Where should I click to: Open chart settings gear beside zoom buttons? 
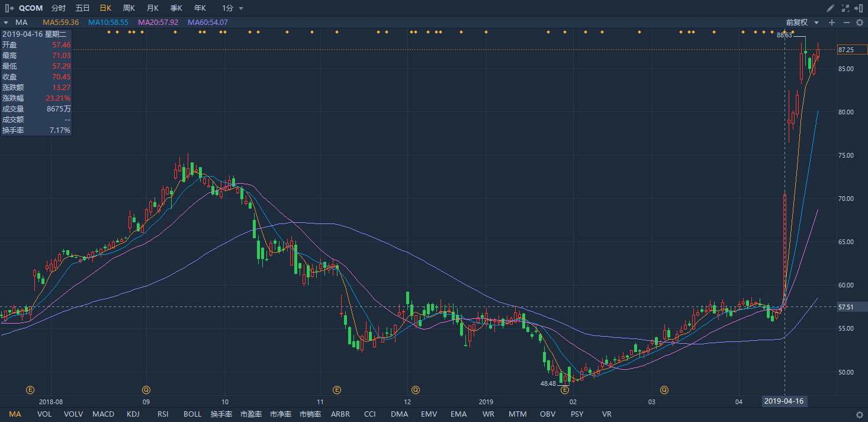(x=859, y=23)
